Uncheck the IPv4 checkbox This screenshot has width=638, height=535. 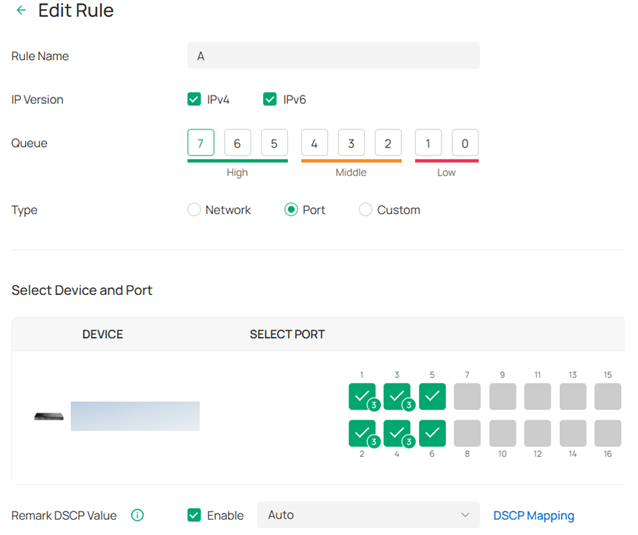tap(194, 99)
